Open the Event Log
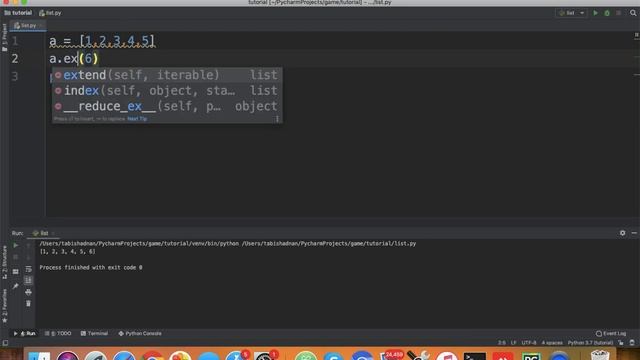This screenshot has height=360, width=640. [611, 333]
